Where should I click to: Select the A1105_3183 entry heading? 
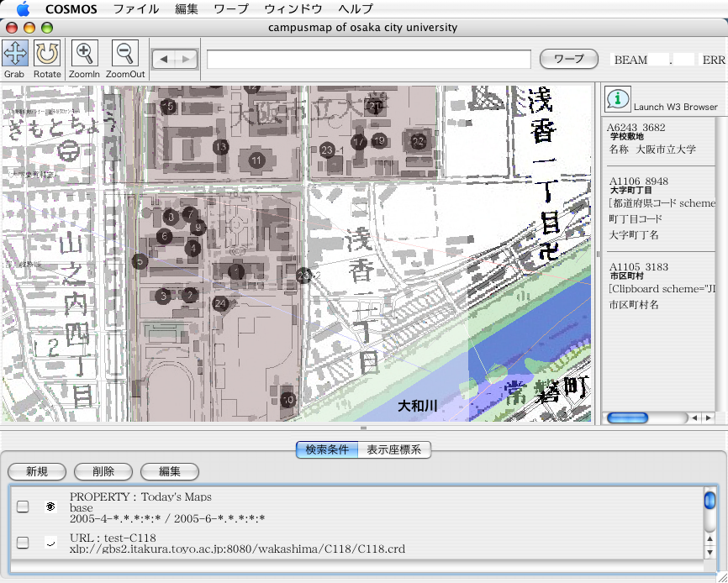[x=638, y=267]
